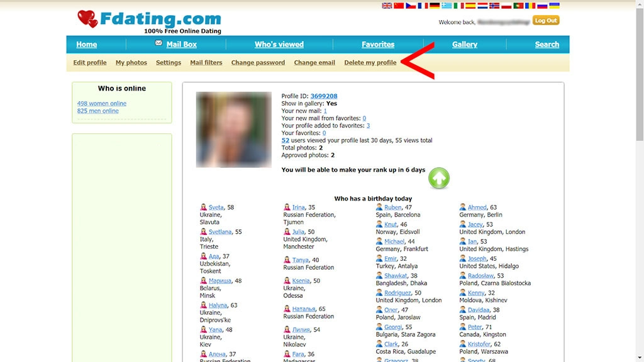Click the Change password link
644x362 pixels.
pyautogui.click(x=258, y=63)
